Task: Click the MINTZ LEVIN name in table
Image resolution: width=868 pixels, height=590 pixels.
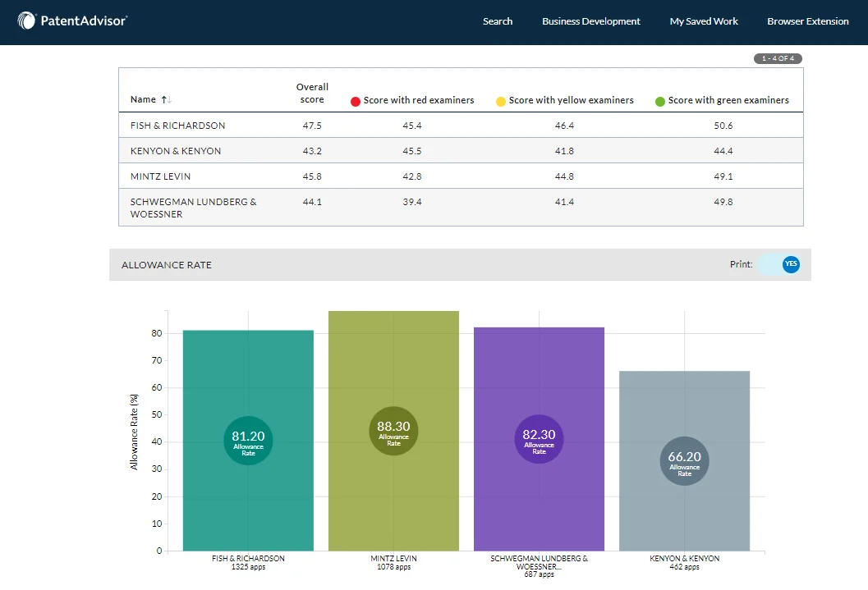Action: point(160,176)
